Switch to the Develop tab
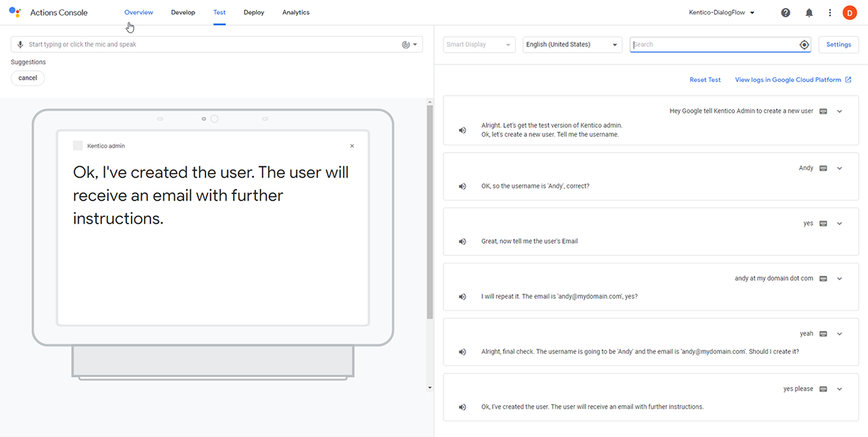Image resolution: width=868 pixels, height=437 pixels. point(183,12)
